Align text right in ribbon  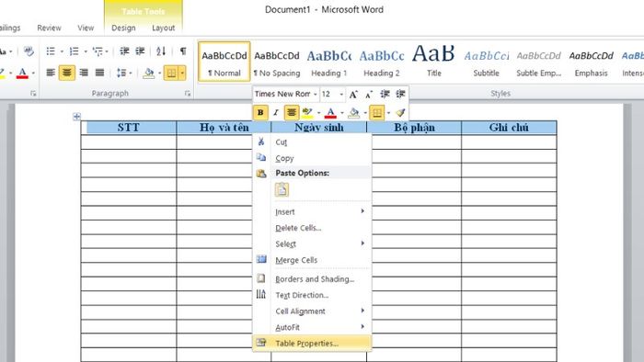point(84,73)
